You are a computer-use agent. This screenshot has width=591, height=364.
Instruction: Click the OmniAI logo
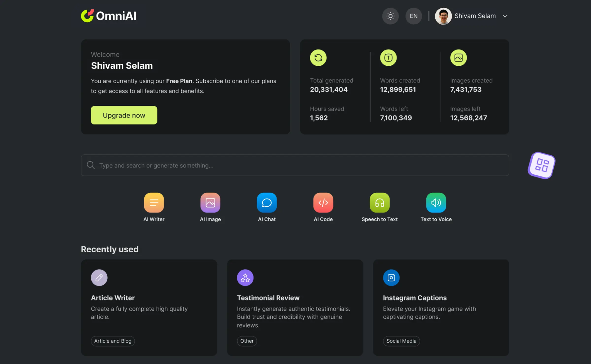(109, 16)
